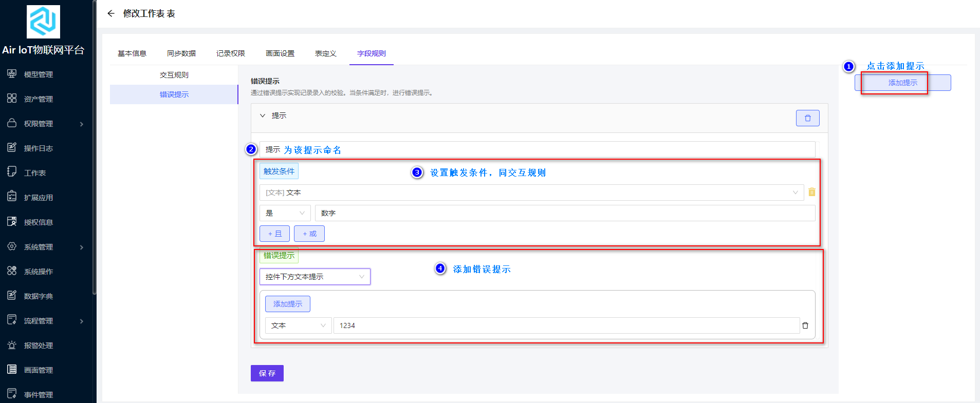Click the + 且 condition button

tap(275, 234)
